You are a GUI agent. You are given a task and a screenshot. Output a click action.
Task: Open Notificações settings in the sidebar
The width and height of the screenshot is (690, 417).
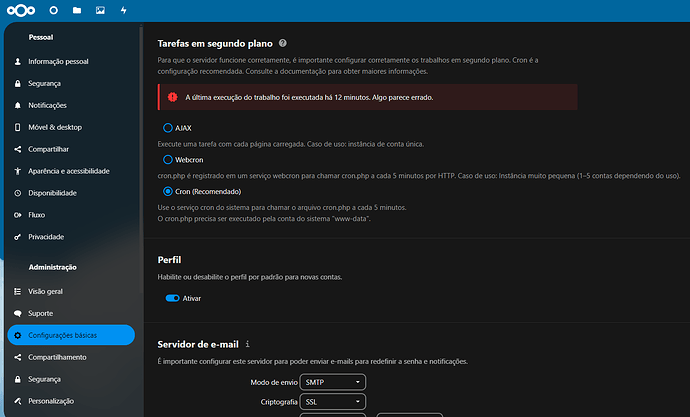47,105
